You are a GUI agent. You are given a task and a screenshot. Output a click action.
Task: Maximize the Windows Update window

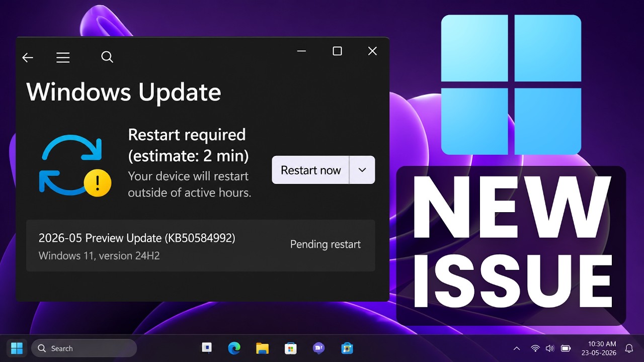click(x=337, y=51)
